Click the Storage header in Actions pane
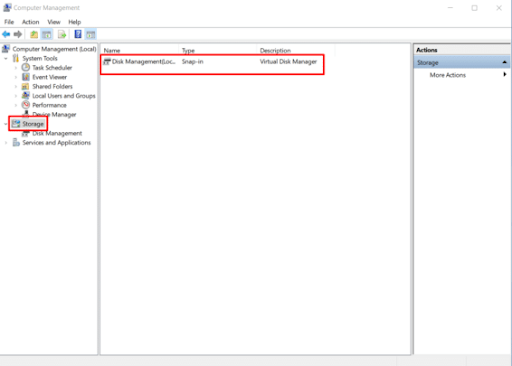This screenshot has height=366, width=512. 462,62
